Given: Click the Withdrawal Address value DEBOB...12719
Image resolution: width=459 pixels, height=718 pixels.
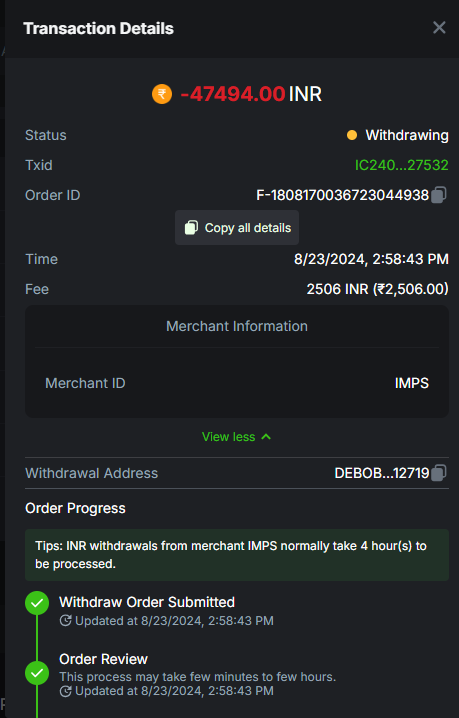Looking at the screenshot, I should point(382,473).
